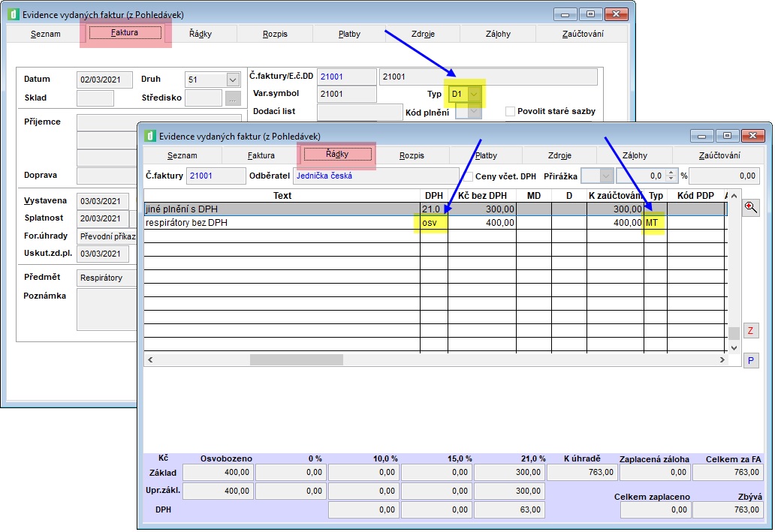Open the Typ dropdown showing D1
This screenshot has height=532, width=775.
point(474,94)
